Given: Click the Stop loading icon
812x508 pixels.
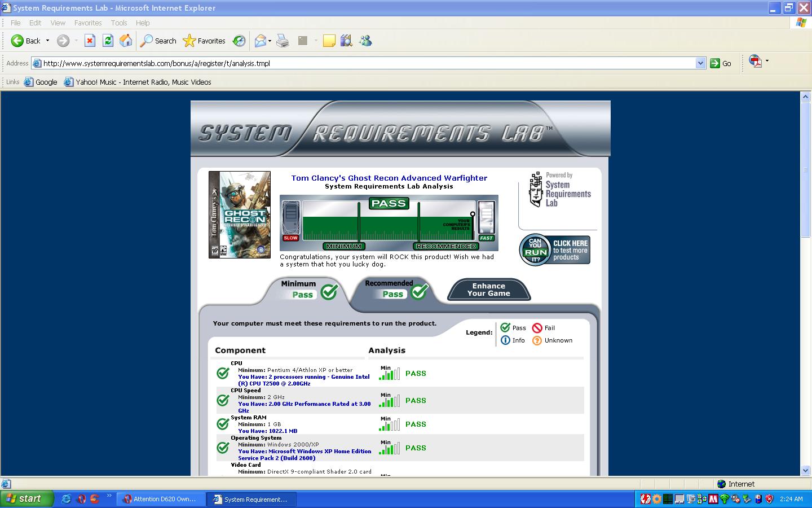Looking at the screenshot, I should pyautogui.click(x=90, y=41).
